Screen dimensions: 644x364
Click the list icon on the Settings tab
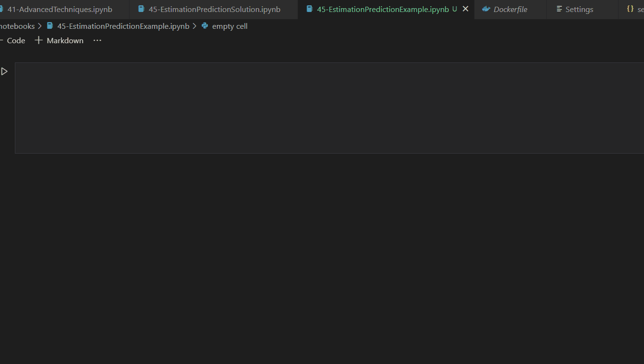coord(560,9)
